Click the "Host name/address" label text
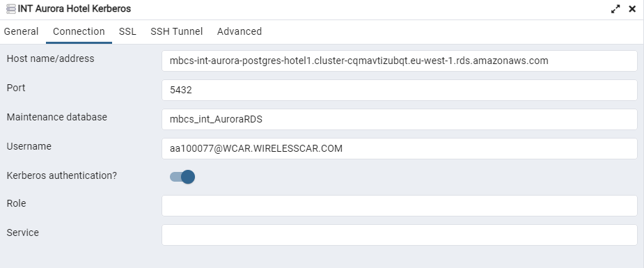Image resolution: width=644 pixels, height=268 pixels. tap(51, 58)
